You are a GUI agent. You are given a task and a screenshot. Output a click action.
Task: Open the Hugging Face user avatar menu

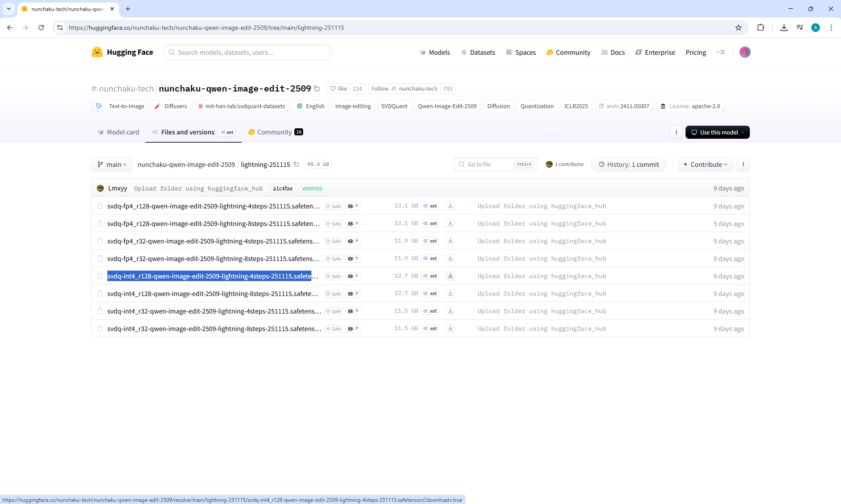pyautogui.click(x=745, y=52)
